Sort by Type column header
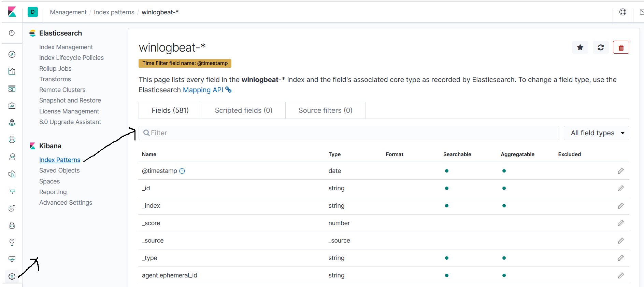Screen dimensions: 644x287 coord(334,154)
